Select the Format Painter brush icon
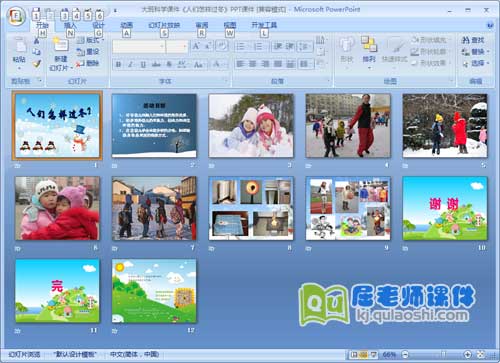The width and height of the screenshot is (500, 363). 37,63
